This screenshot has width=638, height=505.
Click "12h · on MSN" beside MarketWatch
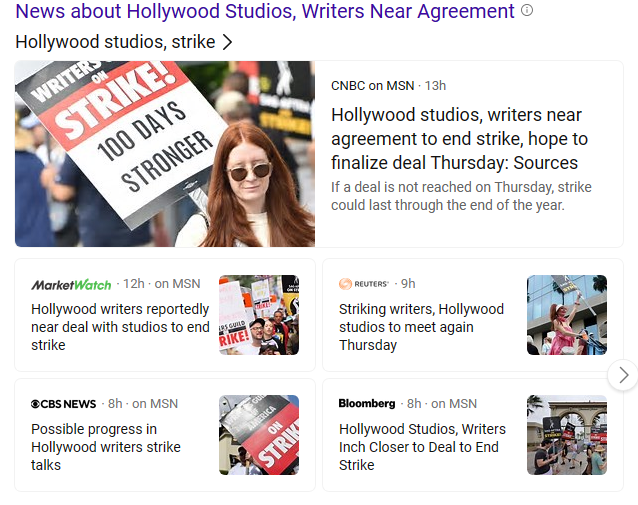point(162,284)
